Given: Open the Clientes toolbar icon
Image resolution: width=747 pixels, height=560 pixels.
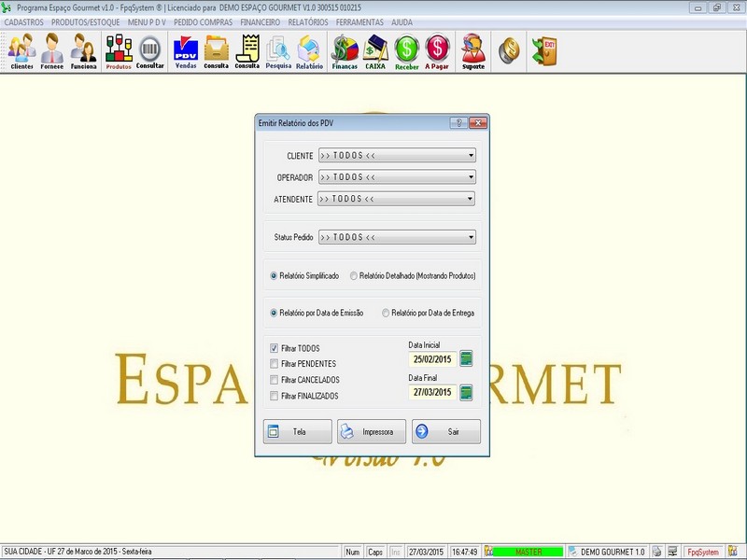Looking at the screenshot, I should click(x=21, y=51).
